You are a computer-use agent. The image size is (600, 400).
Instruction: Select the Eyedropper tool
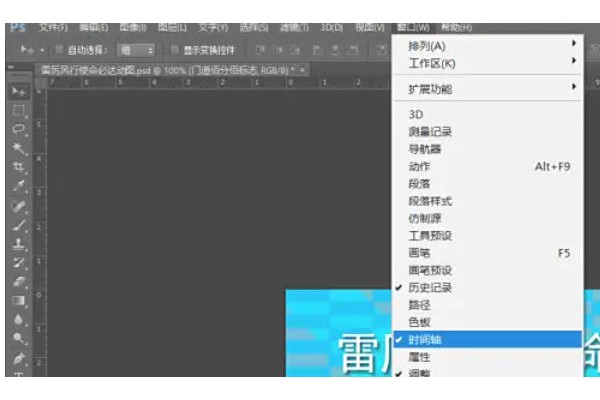(x=18, y=186)
